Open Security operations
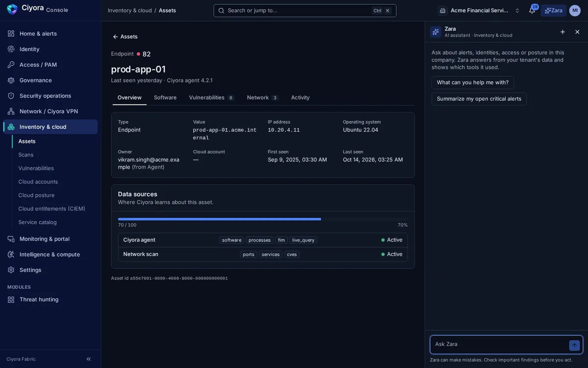This screenshot has height=368, width=588. tap(50, 96)
